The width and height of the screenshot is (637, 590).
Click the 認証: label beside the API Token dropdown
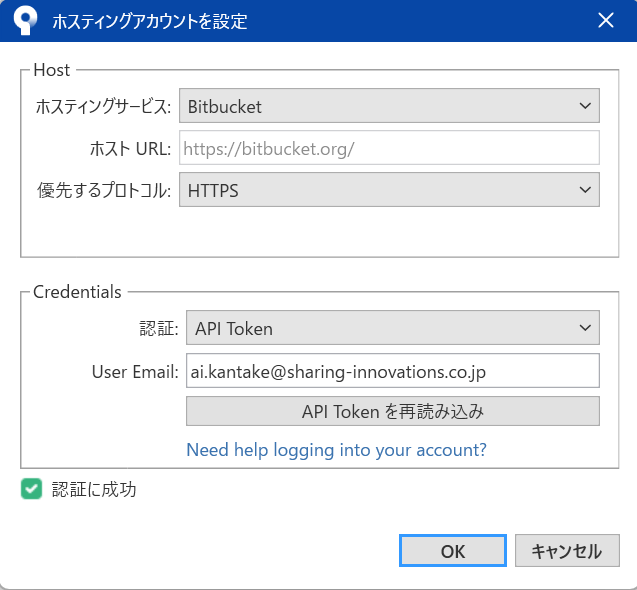159,328
